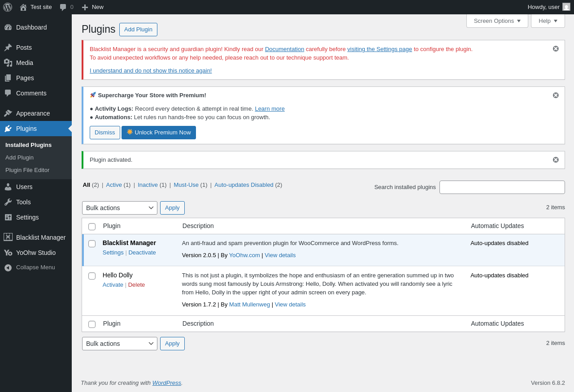Expand the Help tab
Image resolution: width=574 pixels, height=392 pixels.
(x=548, y=21)
